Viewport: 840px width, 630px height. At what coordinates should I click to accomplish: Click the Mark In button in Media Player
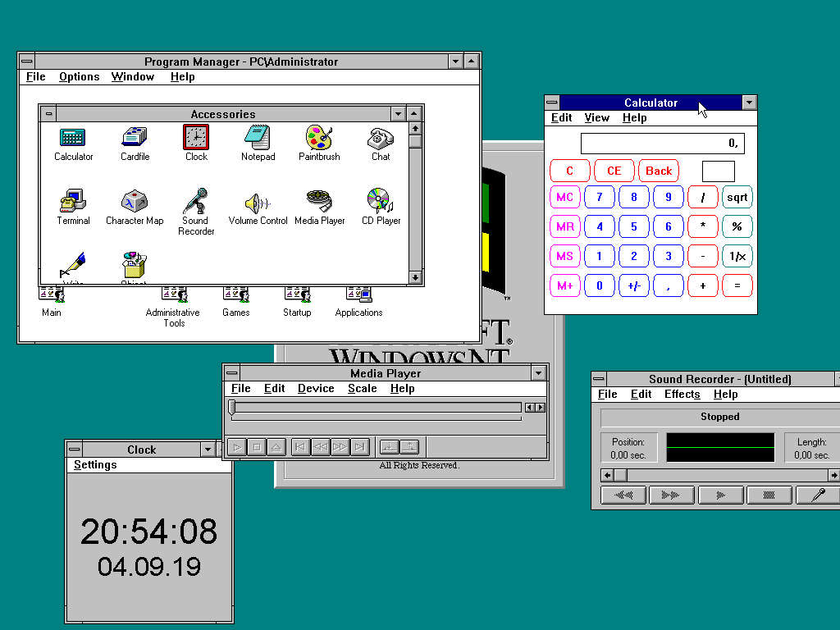coord(389,447)
